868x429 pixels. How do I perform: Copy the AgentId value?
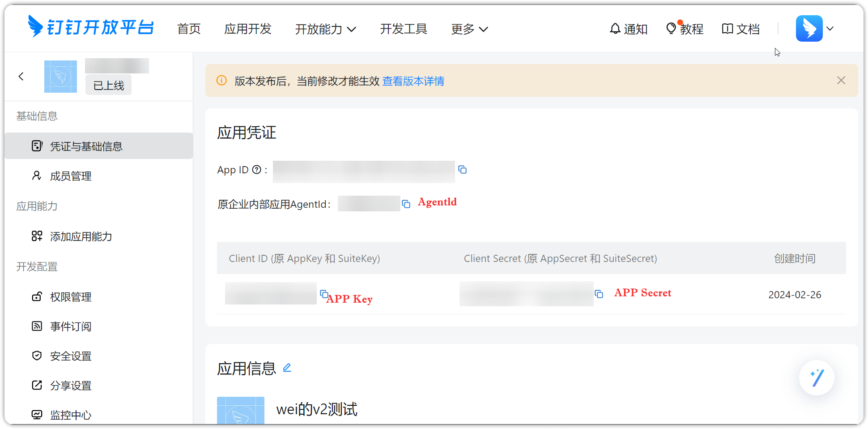click(x=406, y=204)
